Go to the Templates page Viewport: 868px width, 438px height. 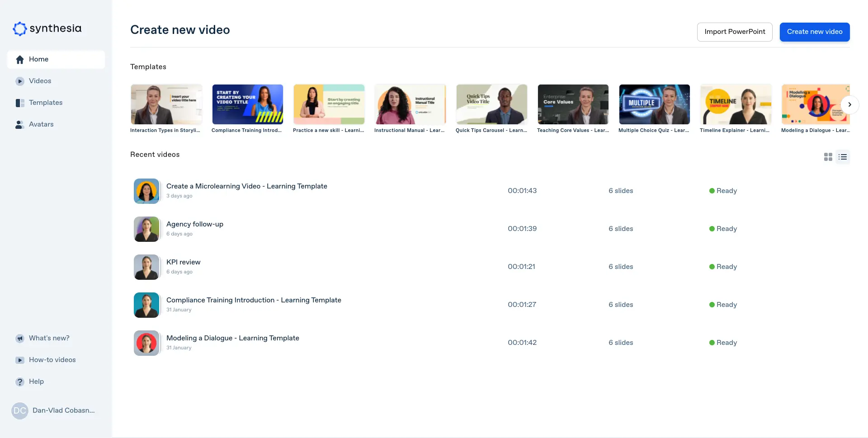(46, 103)
